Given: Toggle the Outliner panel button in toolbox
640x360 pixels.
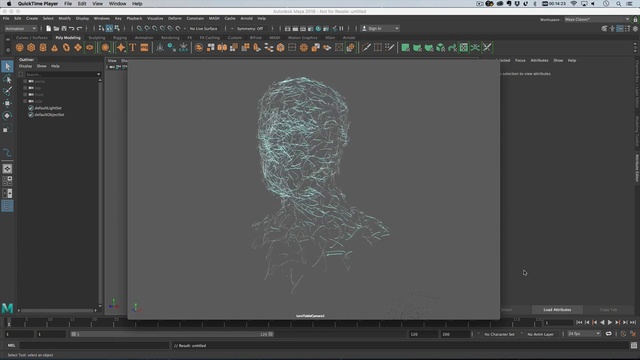Looking at the screenshot, I should (x=7, y=206).
